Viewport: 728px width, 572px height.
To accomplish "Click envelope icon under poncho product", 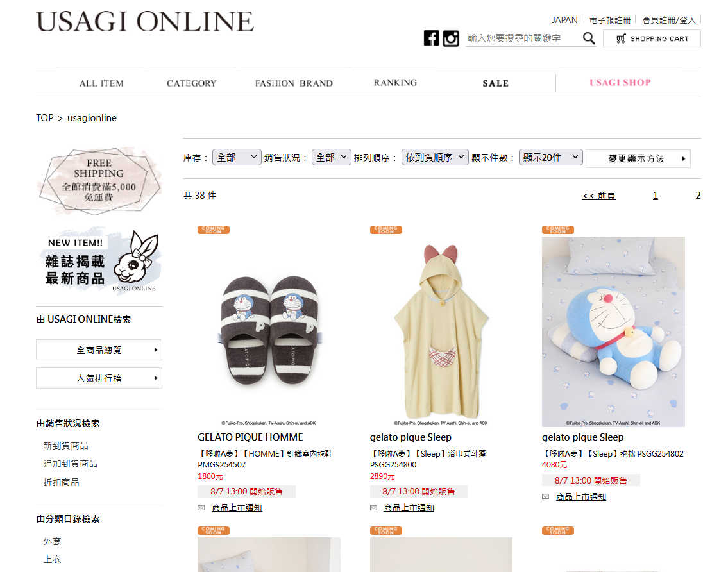I will click(373, 508).
